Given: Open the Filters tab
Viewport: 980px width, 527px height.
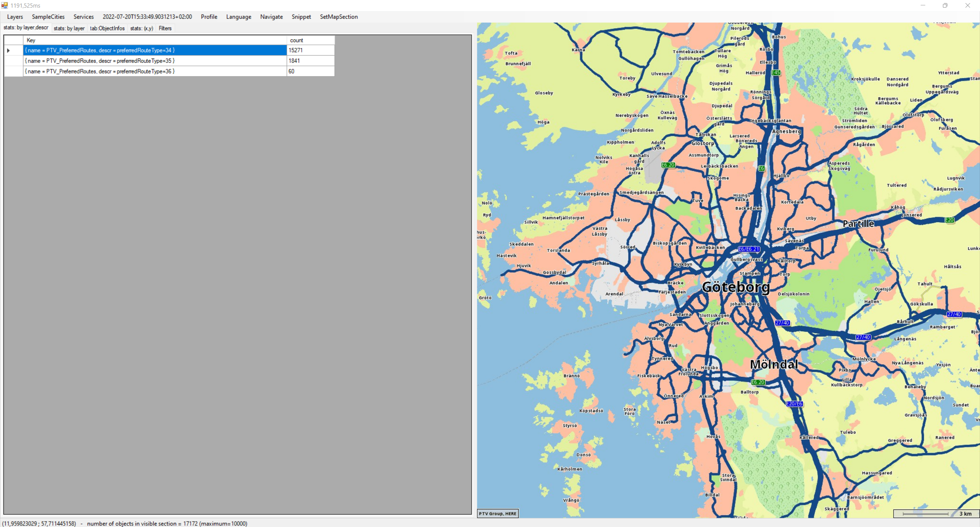Looking at the screenshot, I should click(165, 28).
